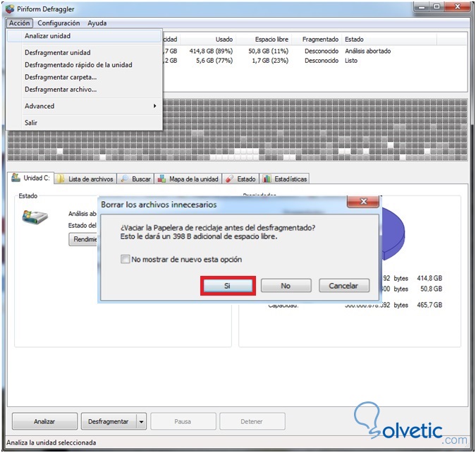
Task: Click the 414,8 GB (89%) used value
Action: point(211,51)
